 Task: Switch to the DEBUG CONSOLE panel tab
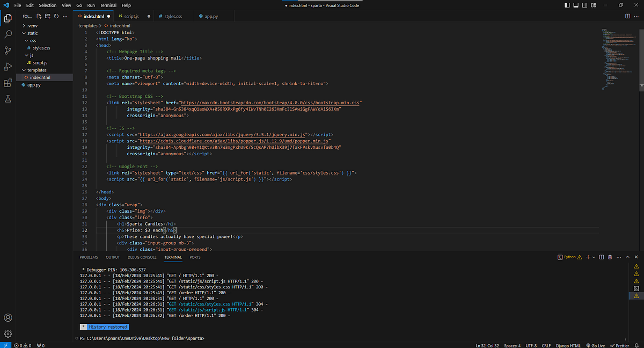pyautogui.click(x=142, y=257)
